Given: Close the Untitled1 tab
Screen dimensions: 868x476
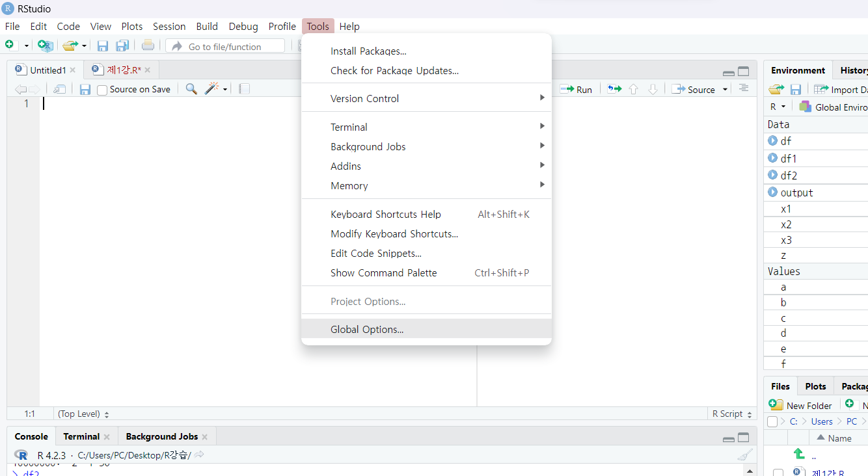Looking at the screenshot, I should (x=73, y=70).
